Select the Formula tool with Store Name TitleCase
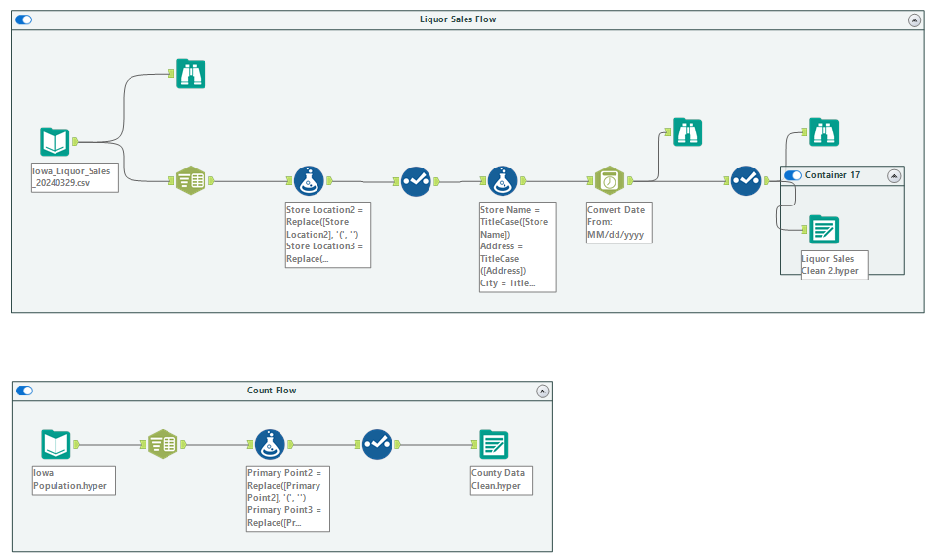This screenshot has width=933, height=560. [503, 181]
